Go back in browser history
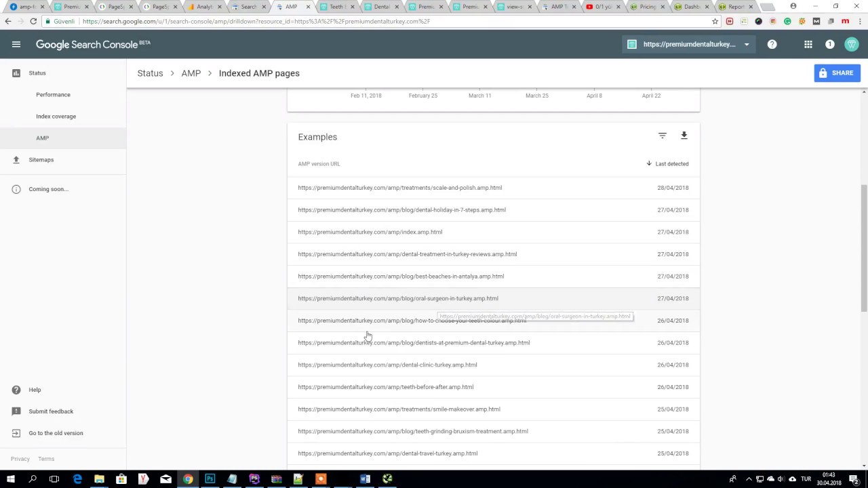This screenshot has width=868, height=488. point(7,21)
